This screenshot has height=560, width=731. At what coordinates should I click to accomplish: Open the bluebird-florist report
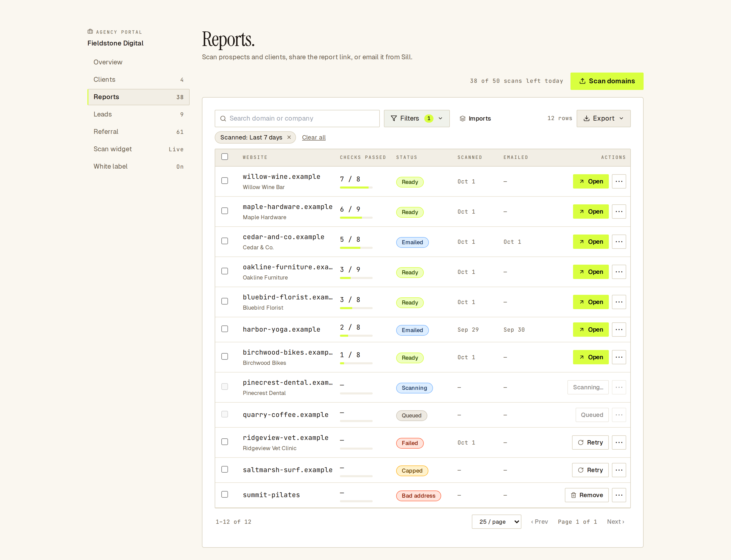pyautogui.click(x=591, y=302)
